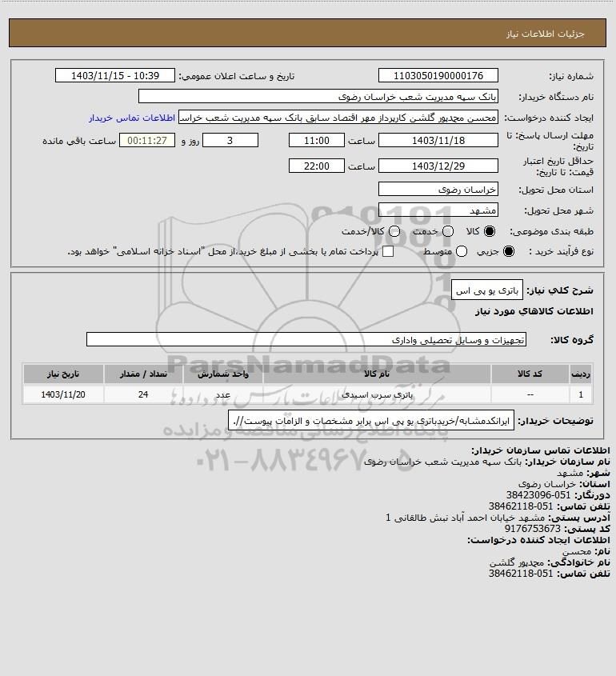Click the buyer organization name field

pyautogui.click(x=318, y=97)
